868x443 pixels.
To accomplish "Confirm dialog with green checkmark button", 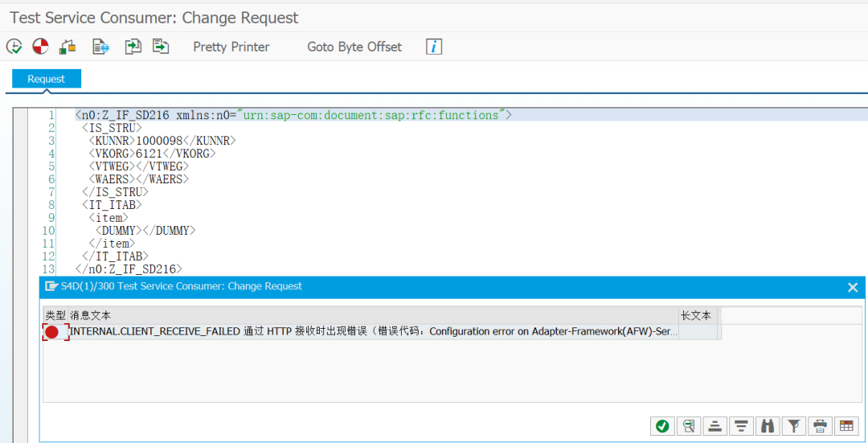I will click(x=662, y=426).
